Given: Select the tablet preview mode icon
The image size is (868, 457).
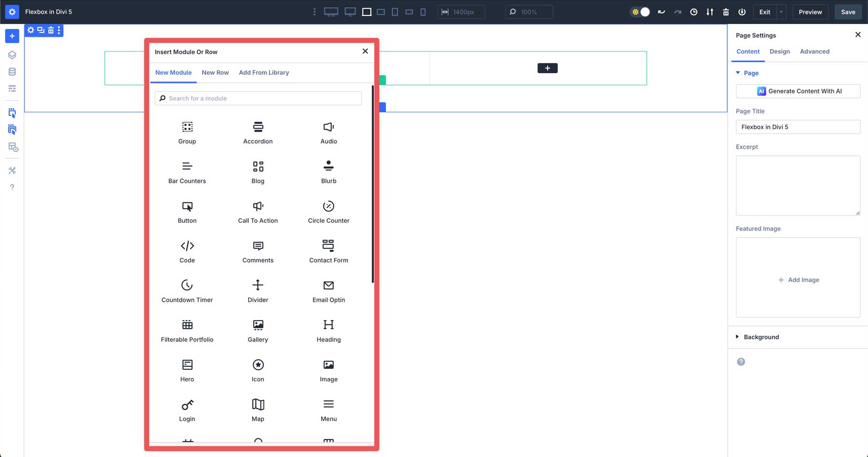Looking at the screenshot, I should [x=395, y=12].
